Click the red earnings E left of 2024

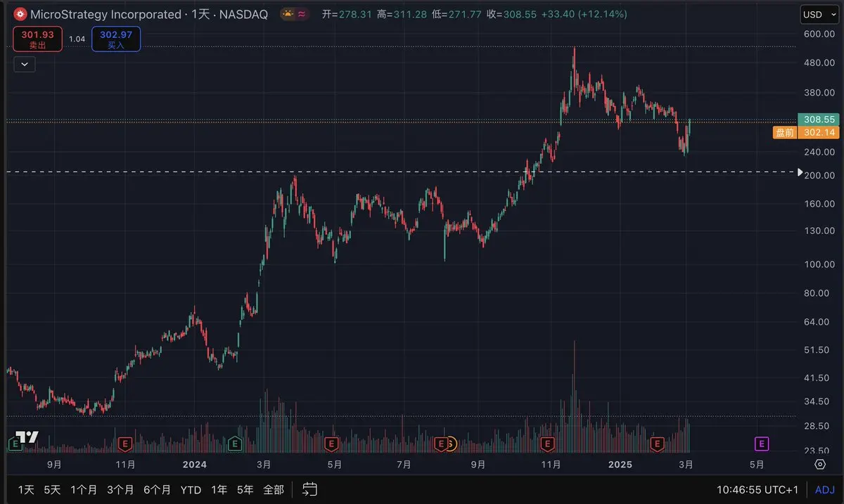pyautogui.click(x=125, y=444)
